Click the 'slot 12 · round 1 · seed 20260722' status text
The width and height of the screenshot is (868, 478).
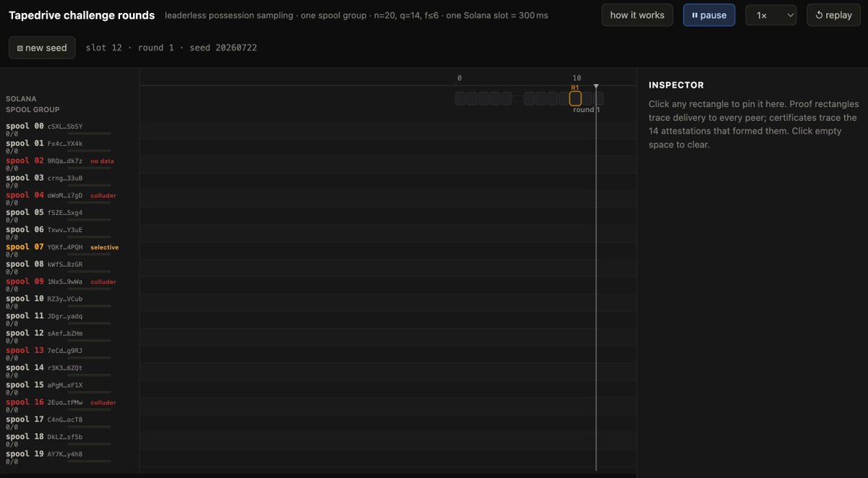[171, 48]
